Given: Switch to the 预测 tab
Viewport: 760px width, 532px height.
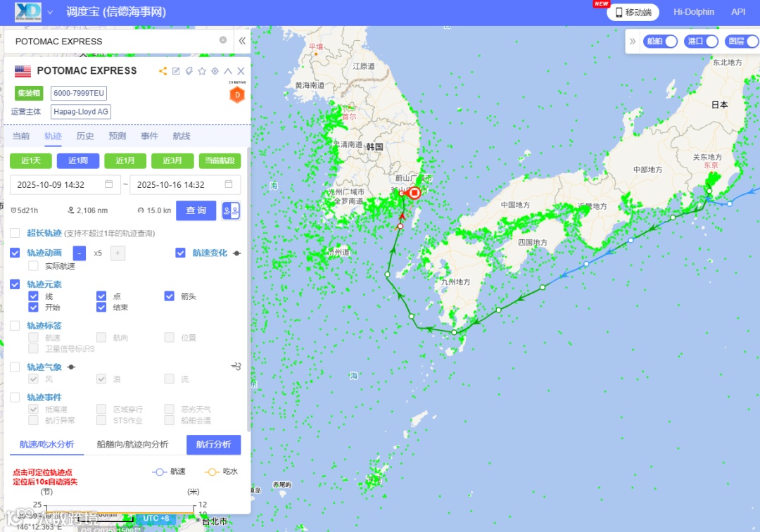Looking at the screenshot, I should [x=118, y=136].
